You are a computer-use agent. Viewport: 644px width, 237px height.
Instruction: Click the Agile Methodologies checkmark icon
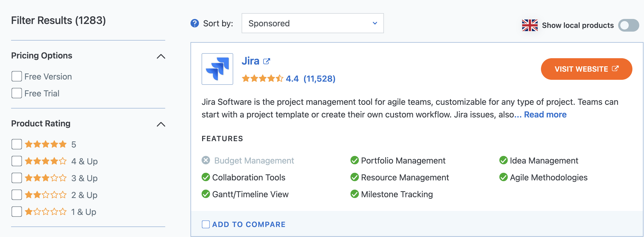tap(504, 177)
